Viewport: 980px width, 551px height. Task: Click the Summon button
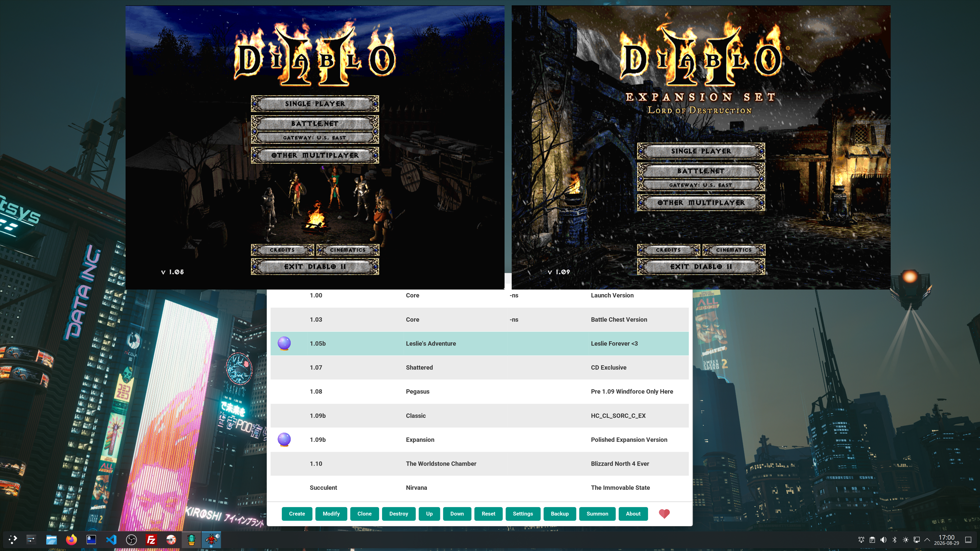[x=597, y=514]
